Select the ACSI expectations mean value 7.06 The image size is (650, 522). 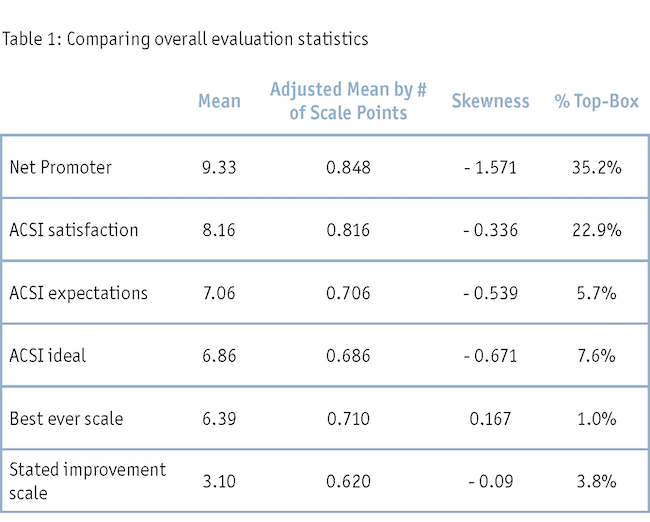[219, 293]
